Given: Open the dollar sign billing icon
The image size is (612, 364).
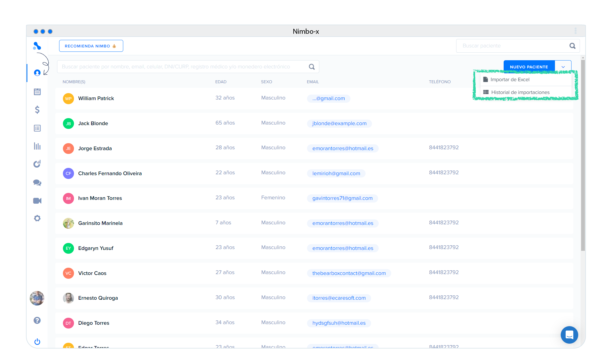Looking at the screenshot, I should [37, 110].
